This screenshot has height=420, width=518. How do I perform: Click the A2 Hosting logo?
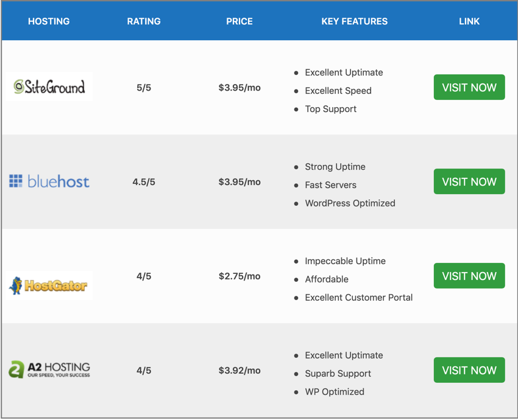pos(49,369)
